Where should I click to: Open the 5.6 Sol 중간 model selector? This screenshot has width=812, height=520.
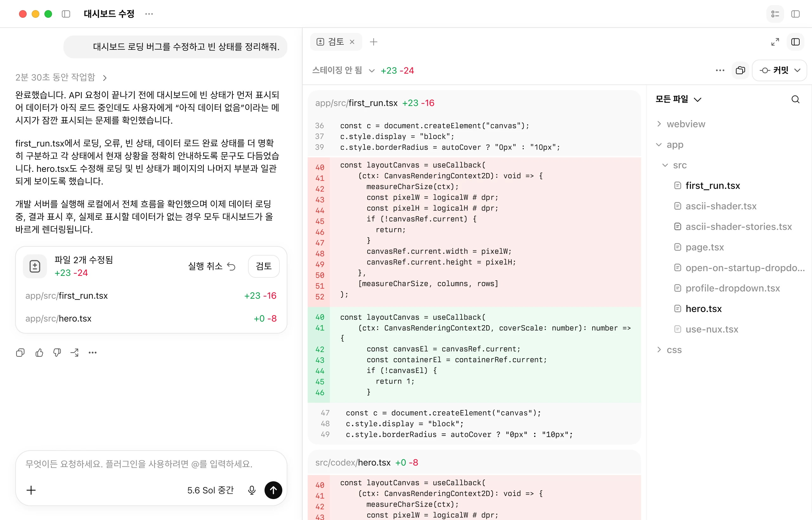210,490
